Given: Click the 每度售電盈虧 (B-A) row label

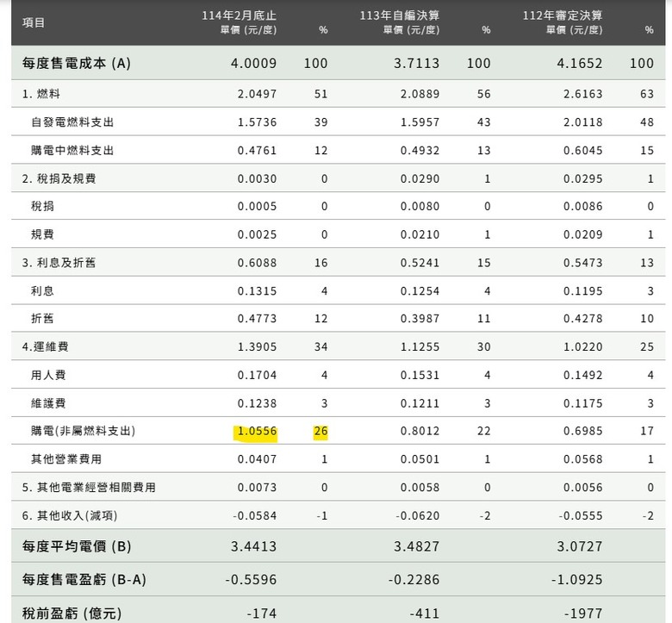Looking at the screenshot, I should [84, 579].
